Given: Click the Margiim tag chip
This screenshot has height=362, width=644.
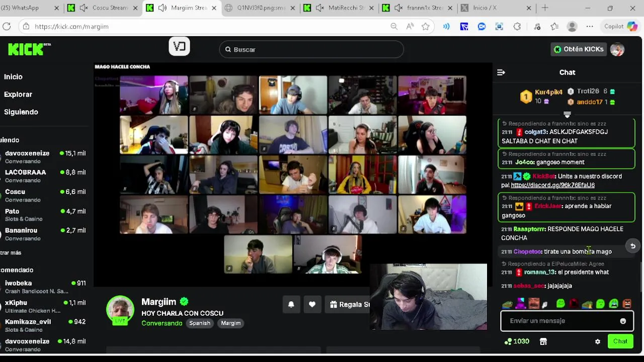Looking at the screenshot, I should pyautogui.click(x=230, y=323).
